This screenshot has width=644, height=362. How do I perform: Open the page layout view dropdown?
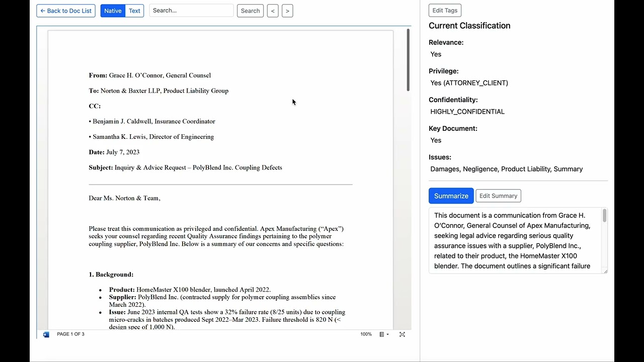(384, 334)
